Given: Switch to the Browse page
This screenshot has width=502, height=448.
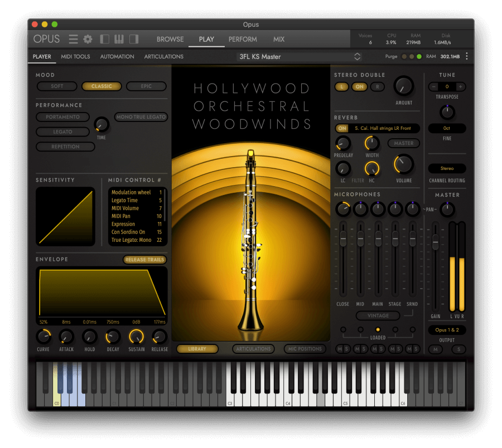Looking at the screenshot, I should (x=170, y=39).
